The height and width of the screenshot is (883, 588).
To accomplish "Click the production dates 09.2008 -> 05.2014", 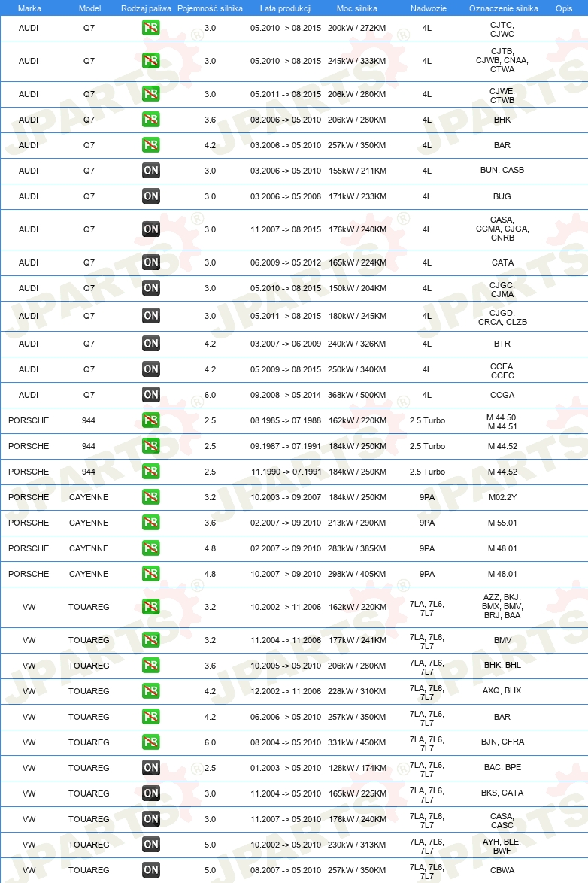I will click(286, 396).
